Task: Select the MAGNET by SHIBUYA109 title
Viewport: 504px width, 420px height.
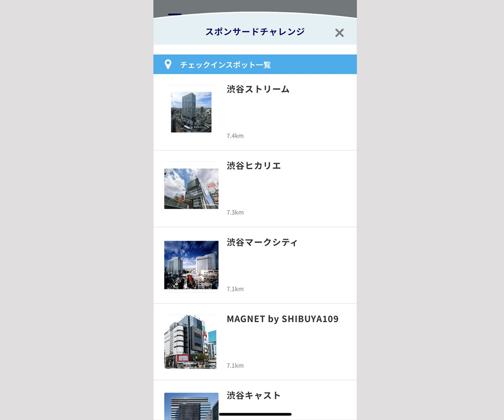Action: tap(283, 319)
